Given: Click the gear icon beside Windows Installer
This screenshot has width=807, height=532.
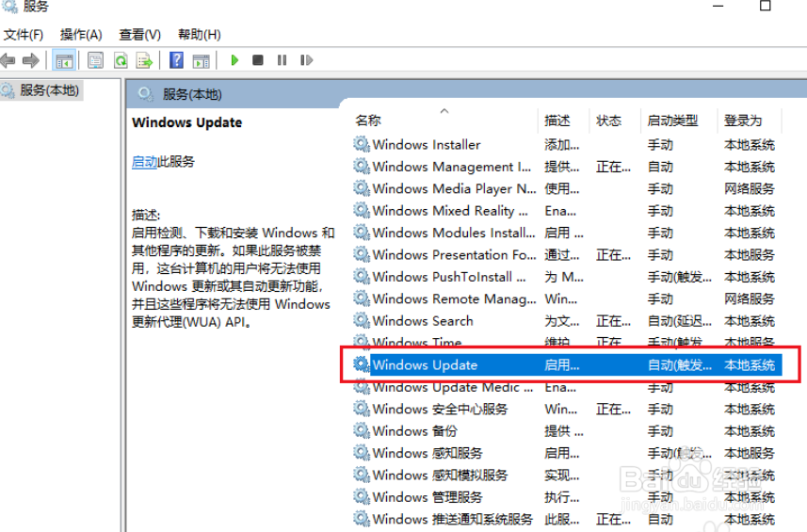Looking at the screenshot, I should [x=362, y=145].
